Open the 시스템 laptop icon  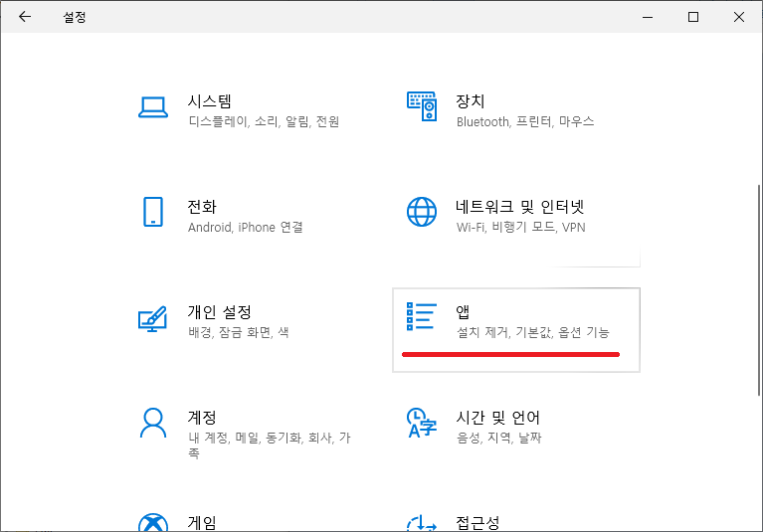click(x=153, y=107)
